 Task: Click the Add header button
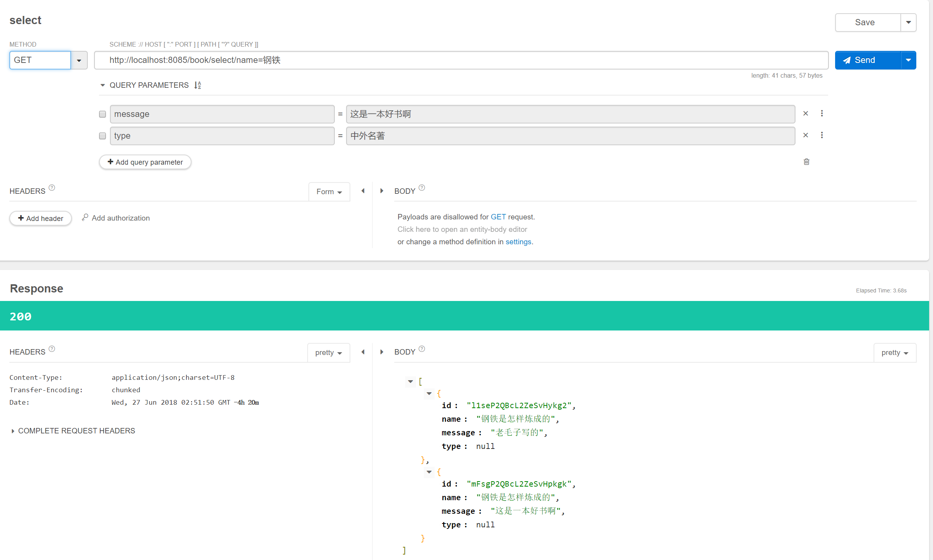pyautogui.click(x=40, y=218)
